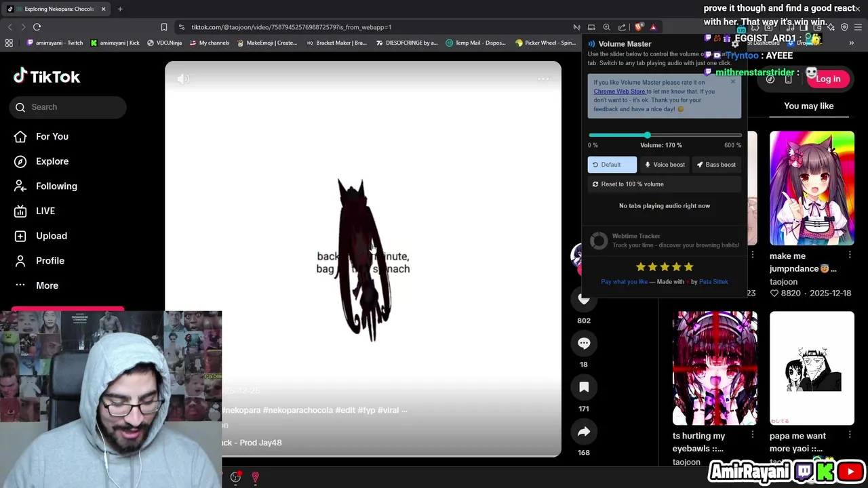Image resolution: width=868 pixels, height=488 pixels.
Task: Select the Exploring Nekopara browser tab
Action: 56,9
